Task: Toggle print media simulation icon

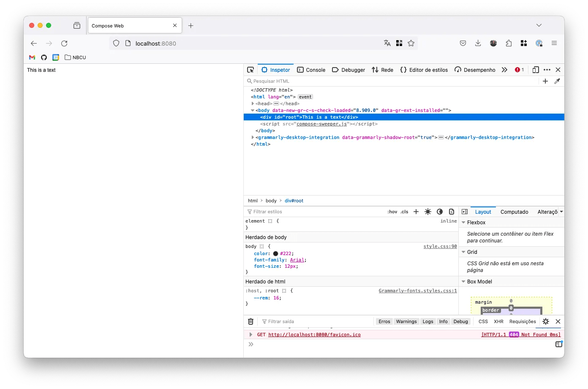Action: coord(452,212)
